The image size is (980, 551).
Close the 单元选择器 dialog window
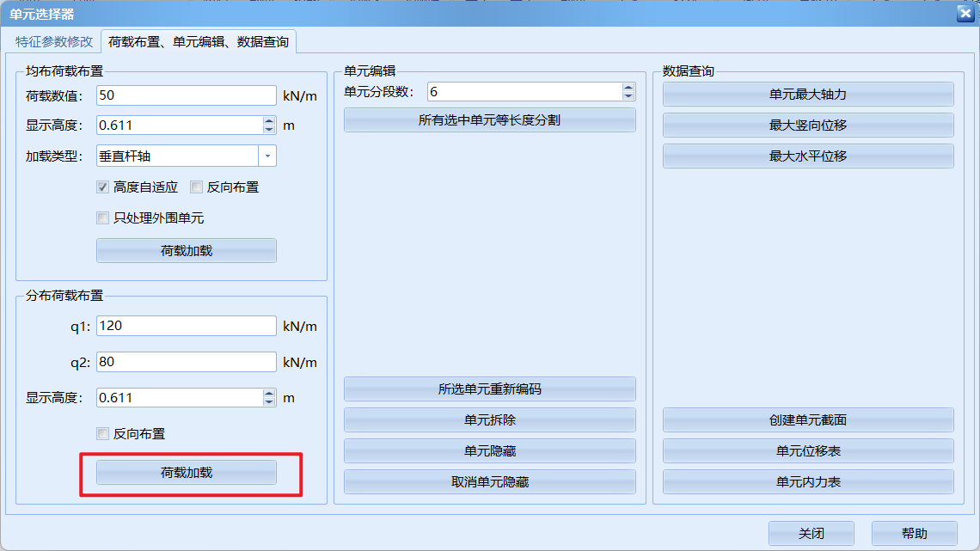(x=965, y=13)
